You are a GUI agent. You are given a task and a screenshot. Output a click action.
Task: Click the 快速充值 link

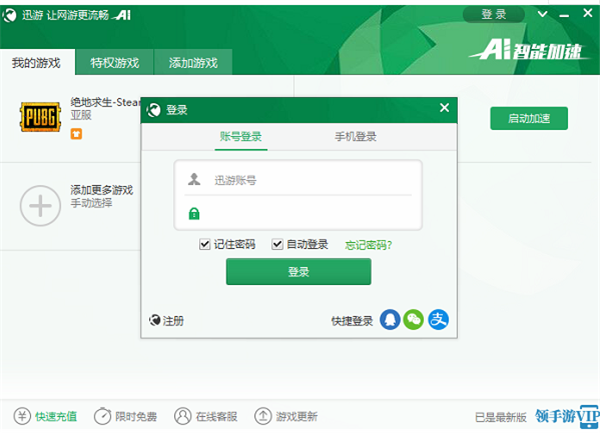[56, 416]
